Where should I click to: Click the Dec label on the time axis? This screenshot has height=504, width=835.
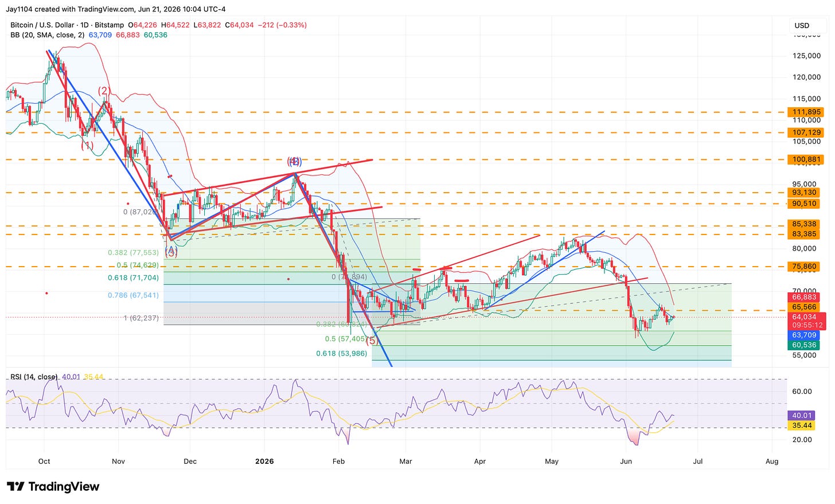(x=190, y=461)
